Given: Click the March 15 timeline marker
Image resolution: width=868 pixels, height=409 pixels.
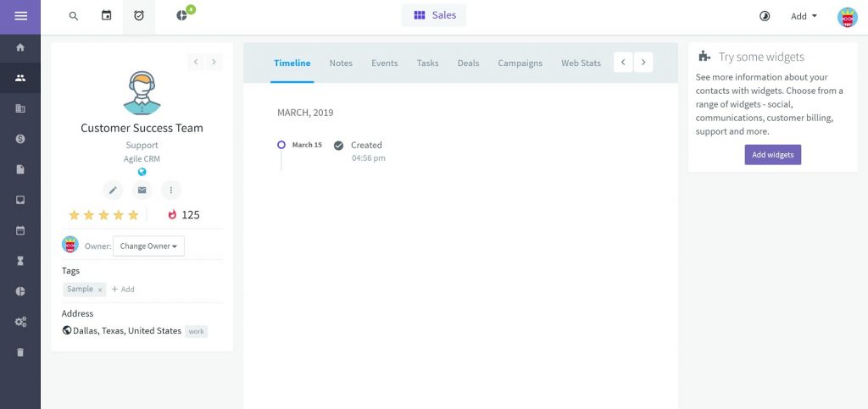Looking at the screenshot, I should (x=281, y=145).
